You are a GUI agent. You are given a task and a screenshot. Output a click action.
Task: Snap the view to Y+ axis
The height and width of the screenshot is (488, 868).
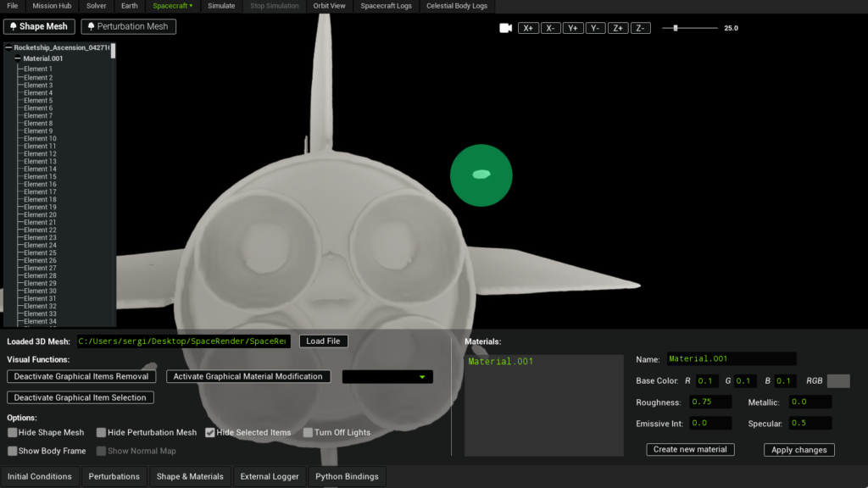(x=573, y=28)
